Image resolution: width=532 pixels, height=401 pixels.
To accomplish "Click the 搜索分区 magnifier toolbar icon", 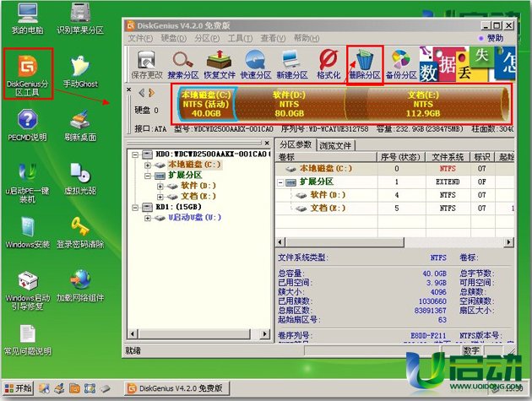I will pyautogui.click(x=183, y=64).
